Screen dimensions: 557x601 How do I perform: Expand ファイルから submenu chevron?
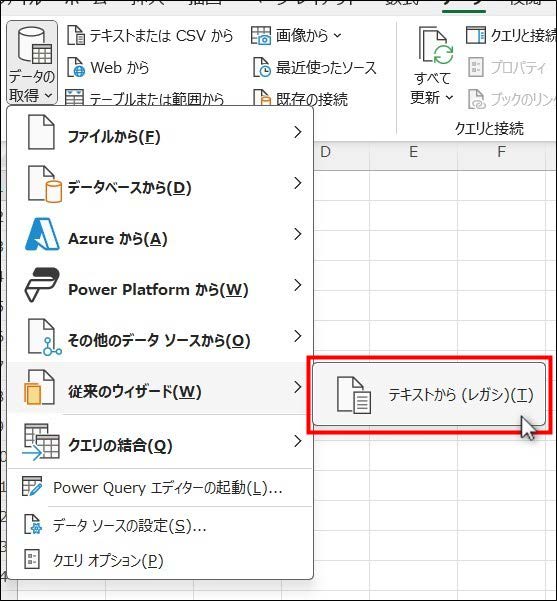298,132
